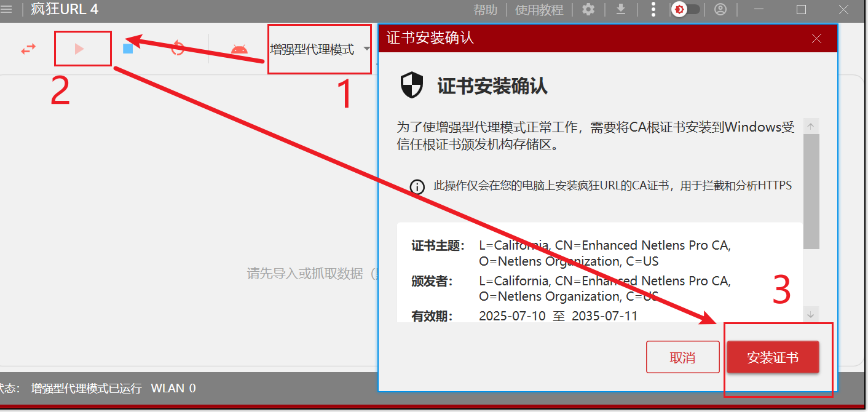Click the 帮助 menu item
The image size is (868, 412).
(485, 9)
